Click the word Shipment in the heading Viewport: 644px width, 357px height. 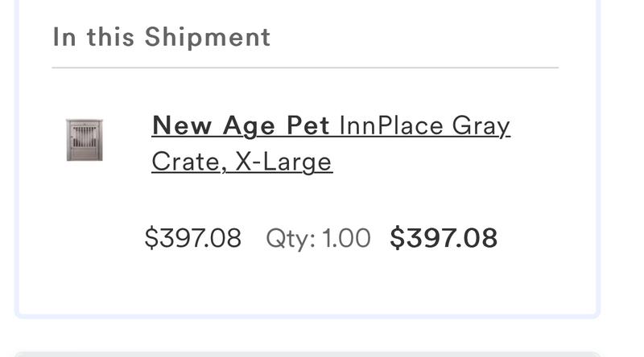(208, 37)
